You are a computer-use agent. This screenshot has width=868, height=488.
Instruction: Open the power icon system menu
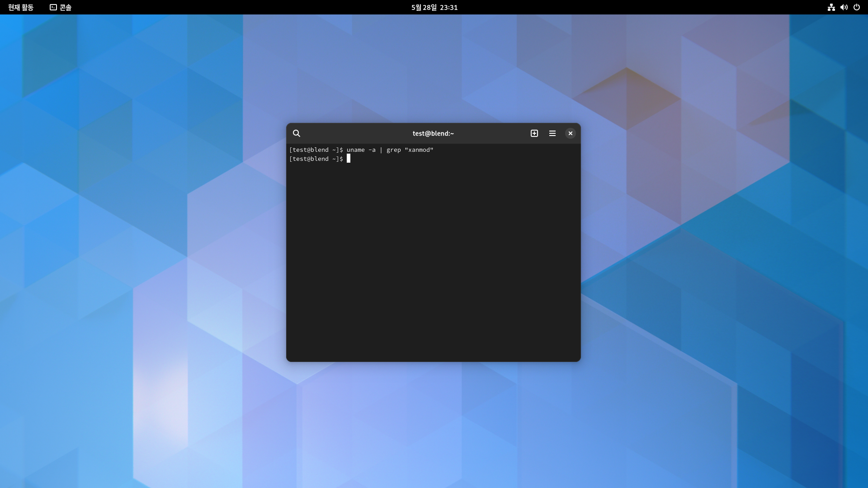[856, 7]
